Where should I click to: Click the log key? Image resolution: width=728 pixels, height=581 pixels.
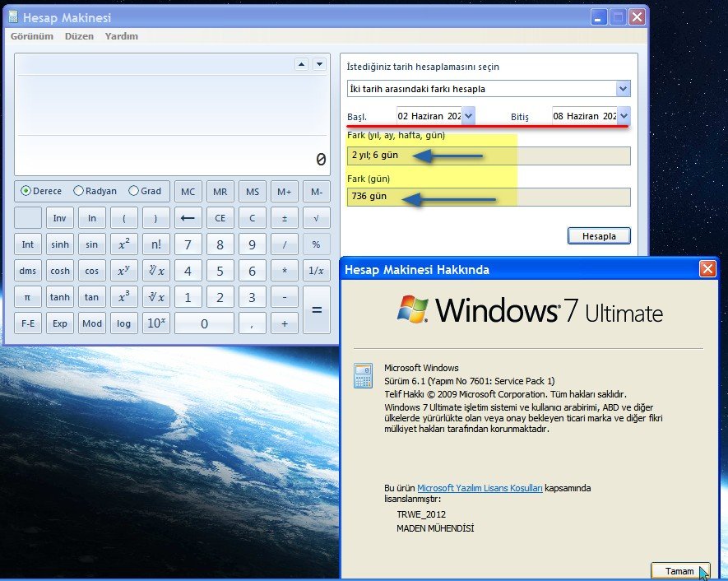point(124,323)
